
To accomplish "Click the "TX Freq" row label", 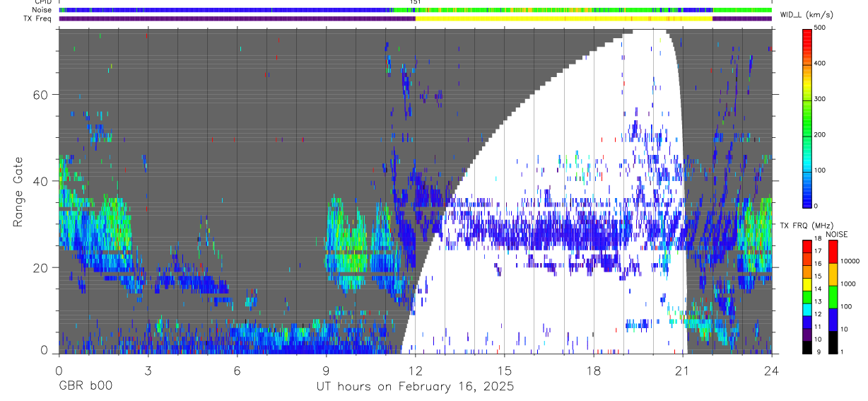I will click(x=37, y=18).
